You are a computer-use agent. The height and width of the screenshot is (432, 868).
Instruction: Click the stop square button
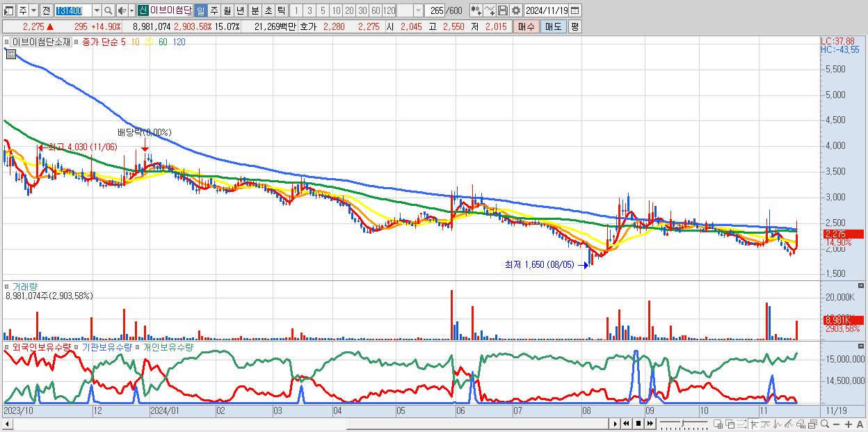[638, 424]
